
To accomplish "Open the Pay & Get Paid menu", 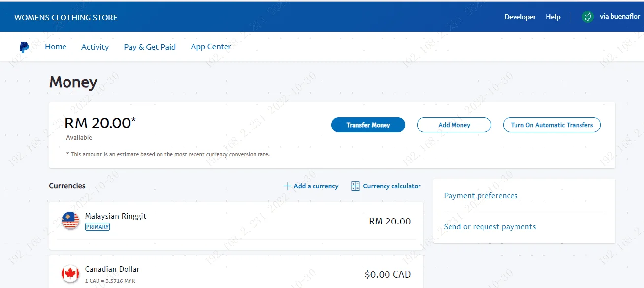I will (x=150, y=47).
